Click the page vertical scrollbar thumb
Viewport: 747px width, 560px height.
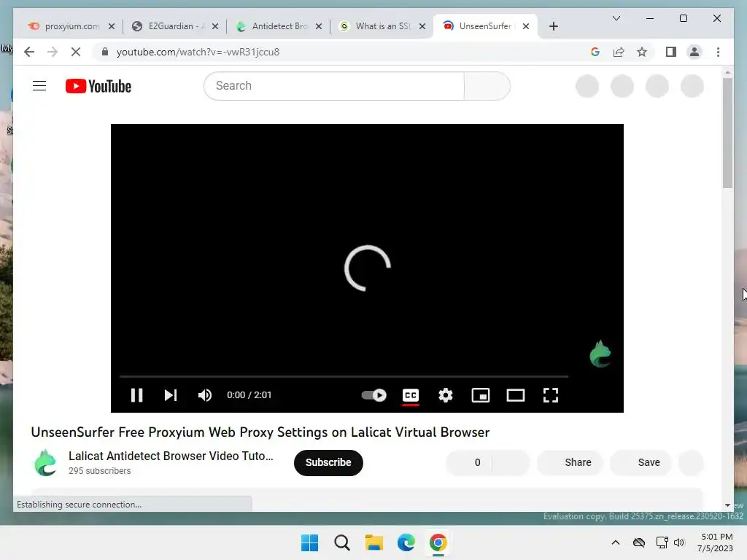click(727, 133)
